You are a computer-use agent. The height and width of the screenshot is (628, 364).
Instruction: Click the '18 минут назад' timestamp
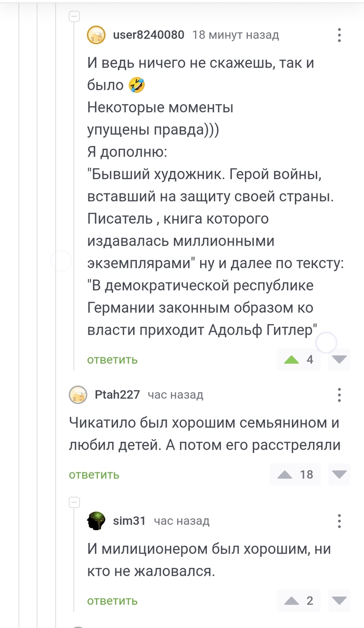click(236, 35)
